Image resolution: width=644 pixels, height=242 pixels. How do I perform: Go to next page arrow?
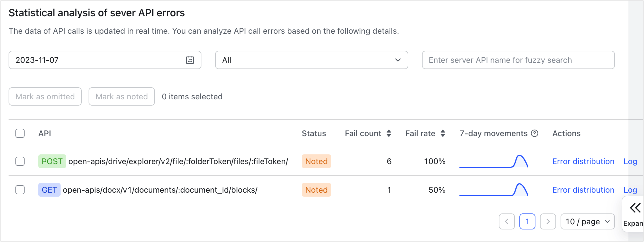548,221
